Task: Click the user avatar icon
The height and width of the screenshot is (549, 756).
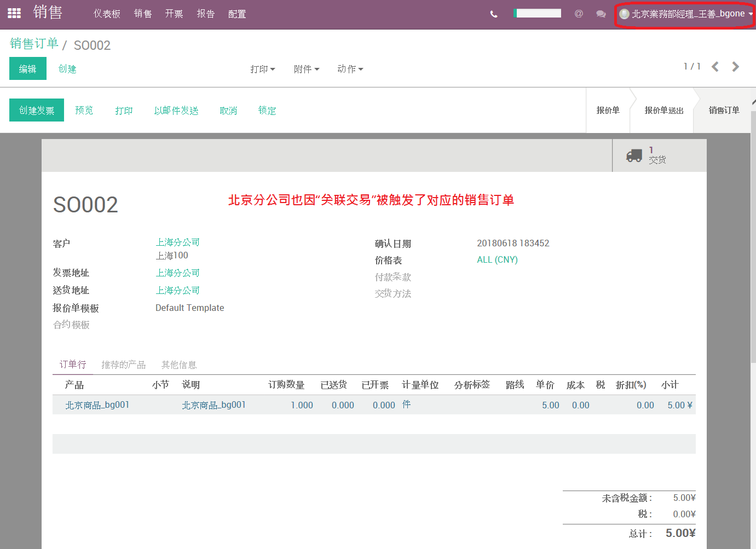Action: (624, 14)
